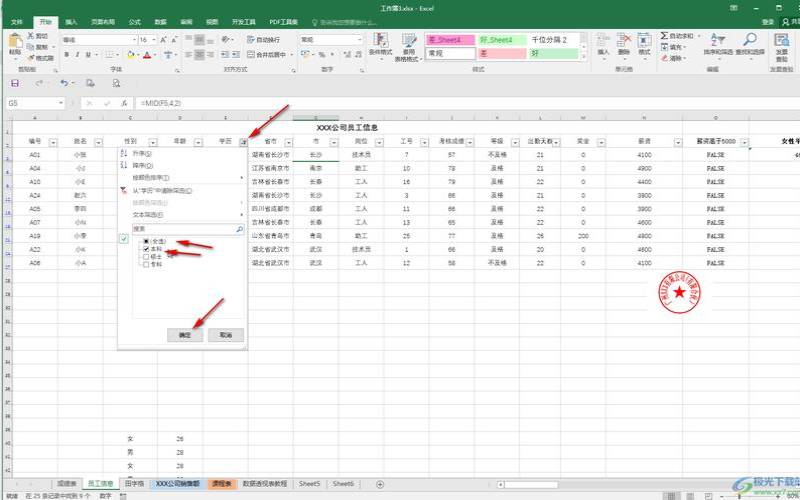800x500 pixels.
Task: Uncheck the 本科 filter checkbox
Action: pyautogui.click(x=146, y=249)
